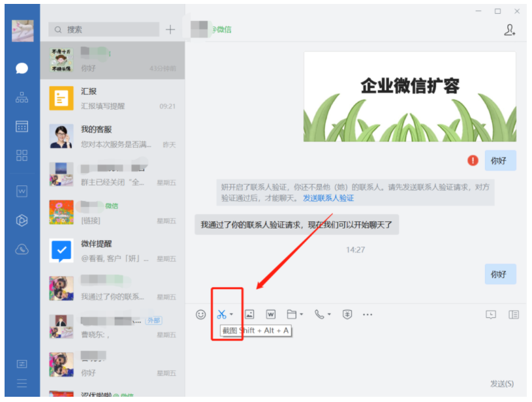Expand the screenshot options dropdown arrow
Image resolution: width=532 pixels, height=402 pixels.
point(231,315)
